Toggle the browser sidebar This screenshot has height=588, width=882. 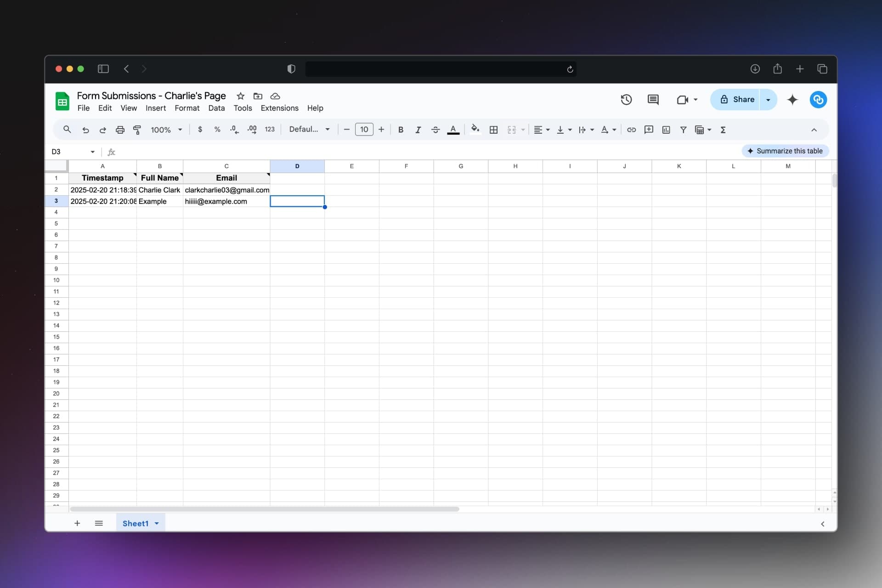tap(103, 69)
